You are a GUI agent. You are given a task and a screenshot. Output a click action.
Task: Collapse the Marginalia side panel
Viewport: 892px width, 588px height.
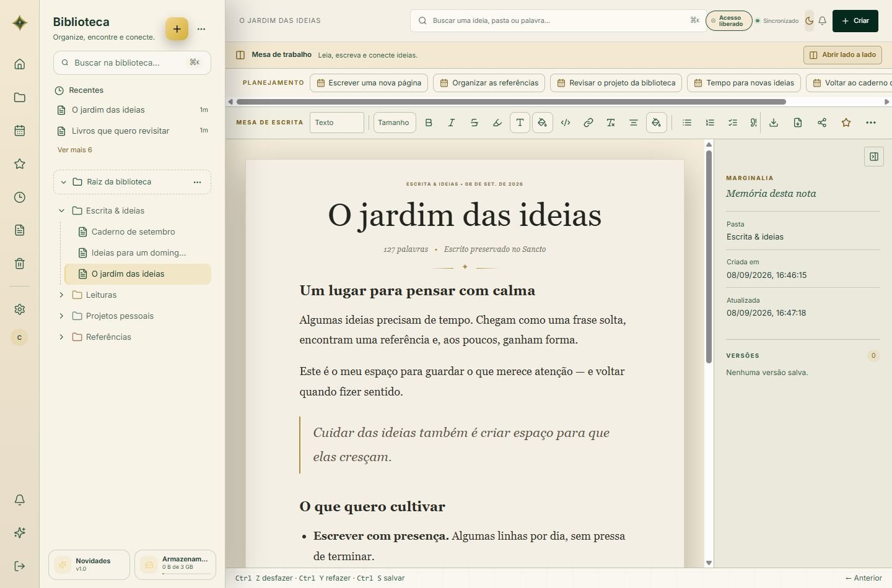(x=874, y=157)
